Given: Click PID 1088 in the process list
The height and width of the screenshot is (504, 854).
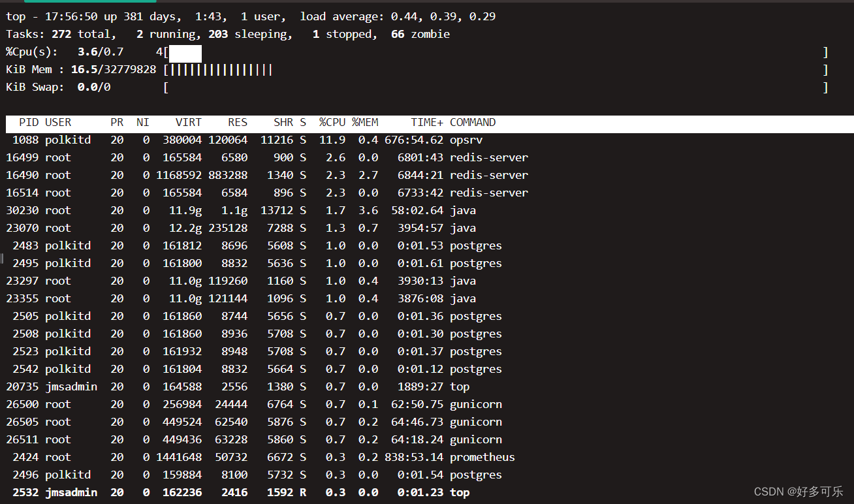Looking at the screenshot, I should pos(25,140).
